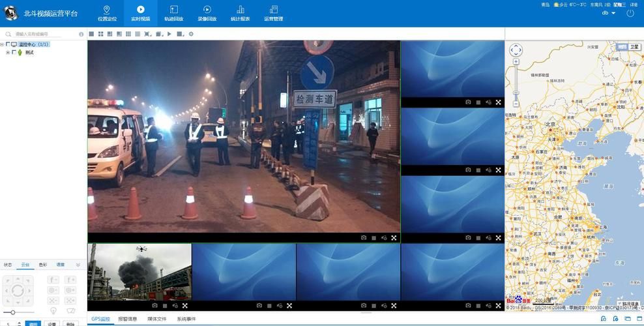Expand the 测试 tree node
Viewport: 644px width, 326px height.
[x=8, y=52]
